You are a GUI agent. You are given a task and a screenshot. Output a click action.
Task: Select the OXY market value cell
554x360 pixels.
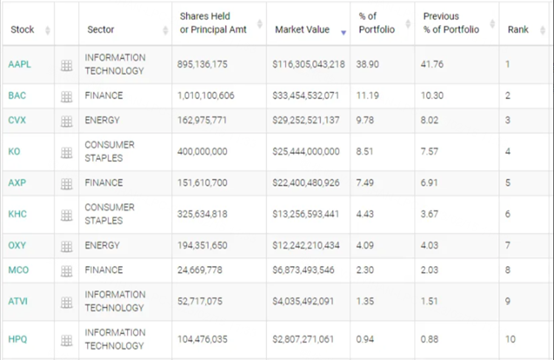(x=306, y=245)
